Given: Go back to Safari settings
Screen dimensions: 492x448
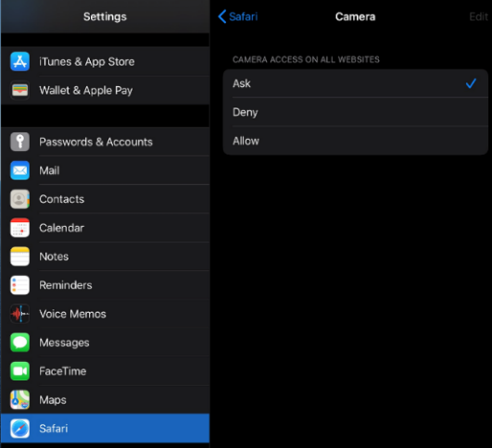Looking at the screenshot, I should tap(238, 17).
